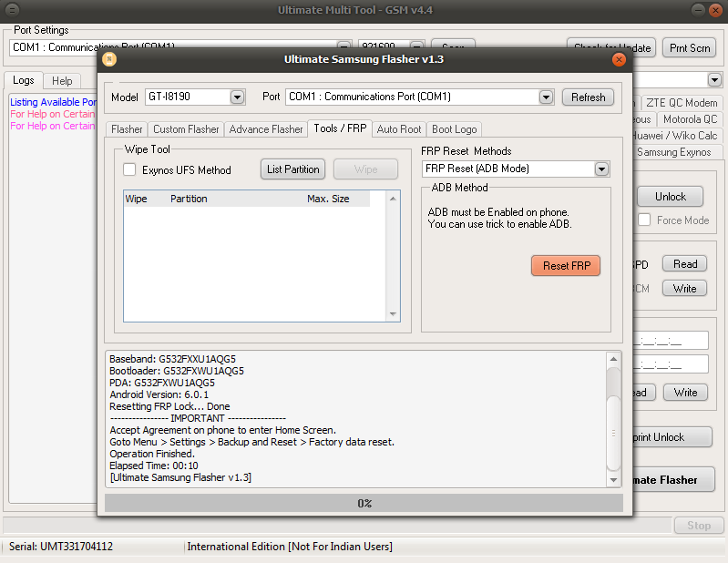Select the Advance Flasher tab
This screenshot has height=563, width=728.
click(266, 129)
